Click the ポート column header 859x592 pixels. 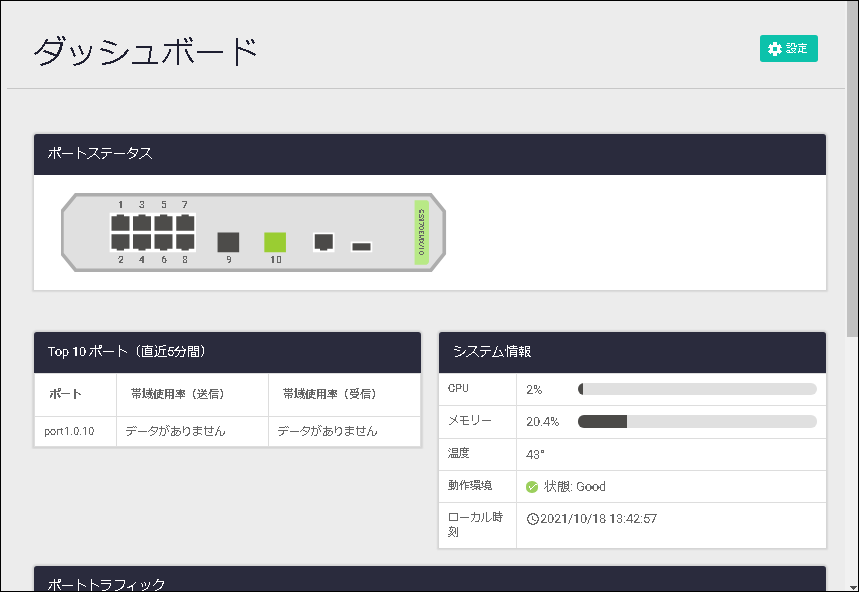[66, 394]
